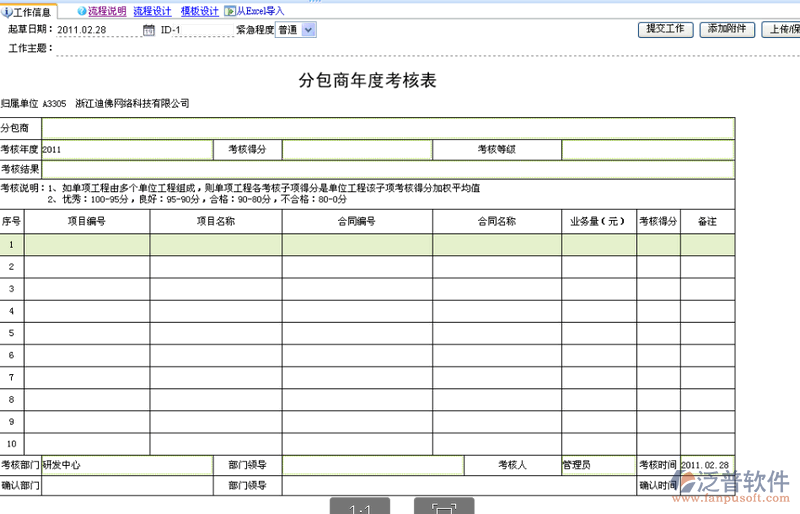The image size is (800, 514).
Task: Open the 模板设计 link
Action: pyautogui.click(x=199, y=11)
